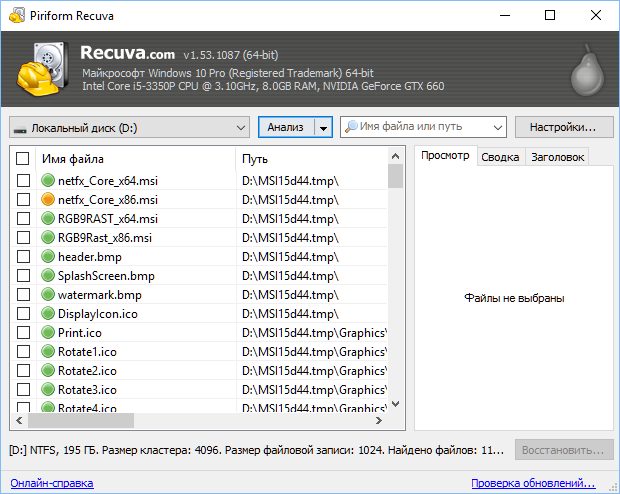Click the vertical scrollbar up arrow
The image size is (620, 494).
395,156
